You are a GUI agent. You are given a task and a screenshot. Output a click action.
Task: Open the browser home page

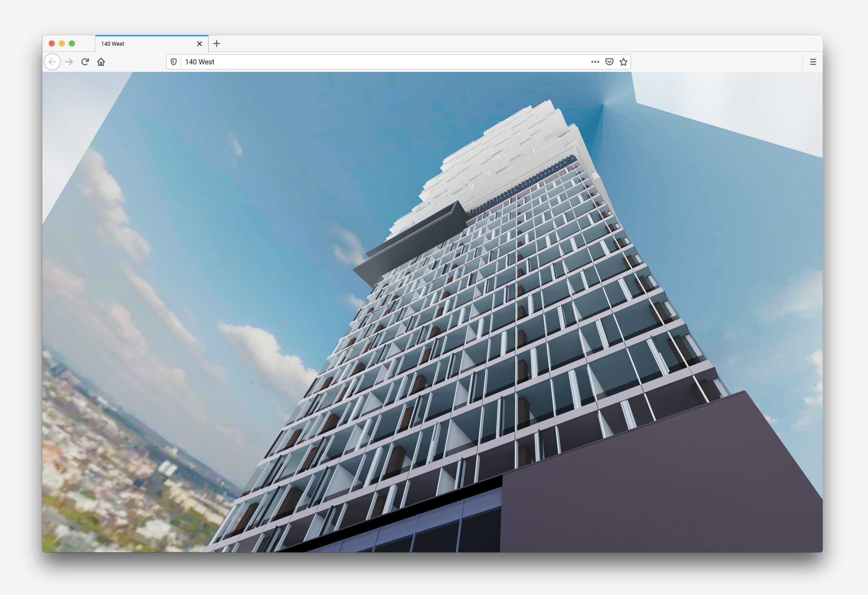(101, 62)
